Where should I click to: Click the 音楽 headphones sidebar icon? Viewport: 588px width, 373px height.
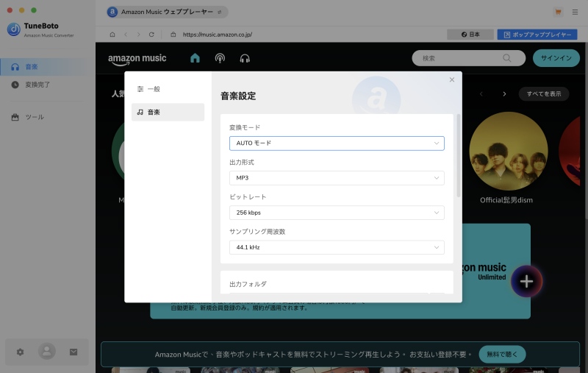15,67
